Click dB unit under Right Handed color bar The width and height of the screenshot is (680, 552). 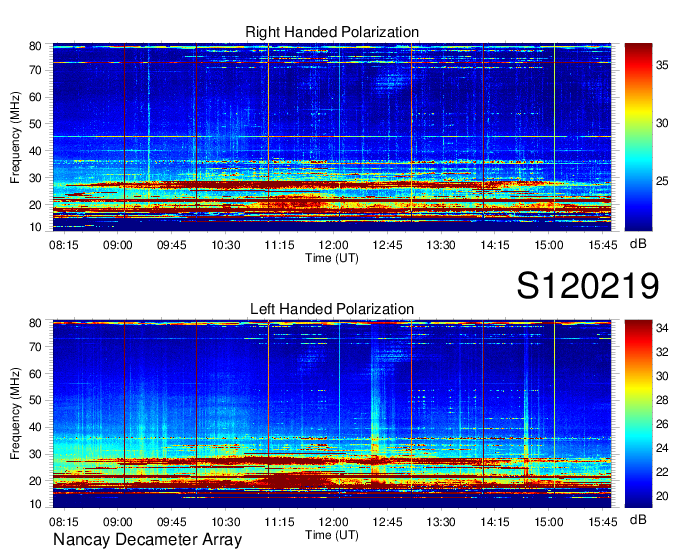click(x=638, y=244)
